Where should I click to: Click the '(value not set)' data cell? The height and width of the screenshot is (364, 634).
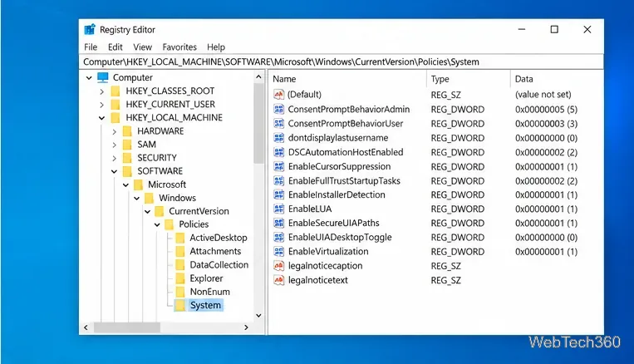543,94
